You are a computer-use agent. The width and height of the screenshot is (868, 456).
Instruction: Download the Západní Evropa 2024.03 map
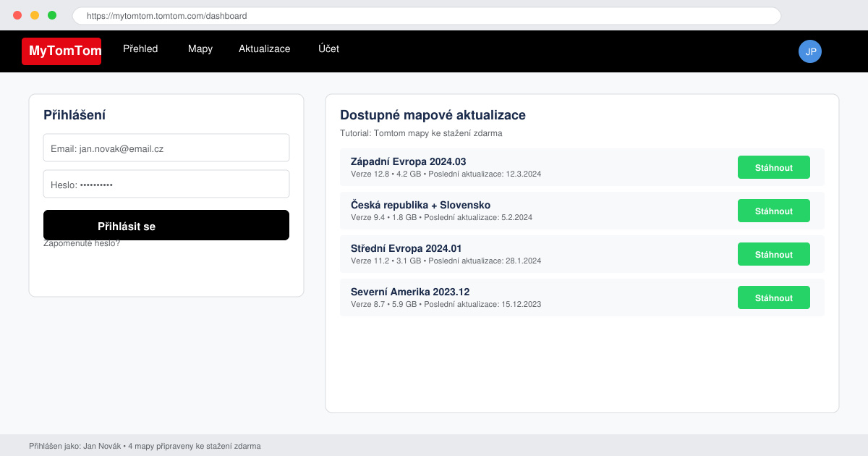pyautogui.click(x=774, y=167)
